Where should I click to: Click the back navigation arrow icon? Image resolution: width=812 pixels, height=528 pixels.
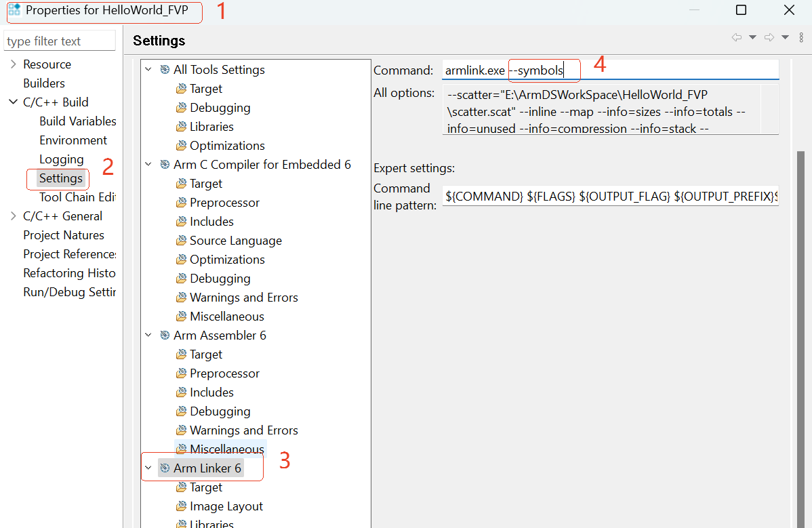tap(736, 38)
